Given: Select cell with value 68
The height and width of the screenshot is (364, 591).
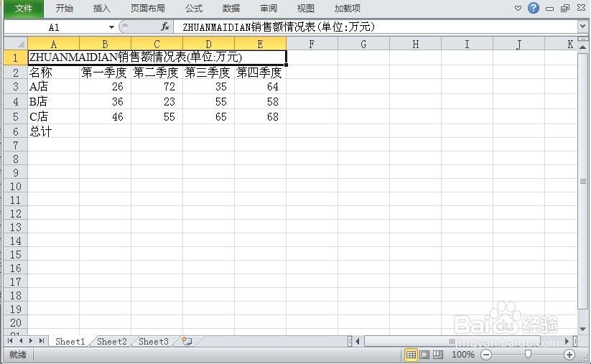Looking at the screenshot, I should click(x=260, y=116).
